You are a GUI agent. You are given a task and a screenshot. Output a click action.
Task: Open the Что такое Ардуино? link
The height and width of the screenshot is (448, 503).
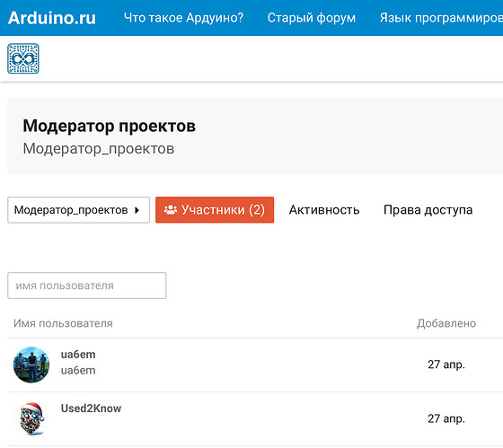183,18
